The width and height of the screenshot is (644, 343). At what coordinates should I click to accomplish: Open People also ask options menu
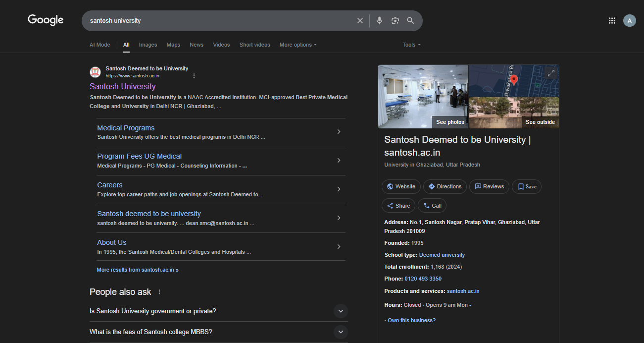click(159, 292)
